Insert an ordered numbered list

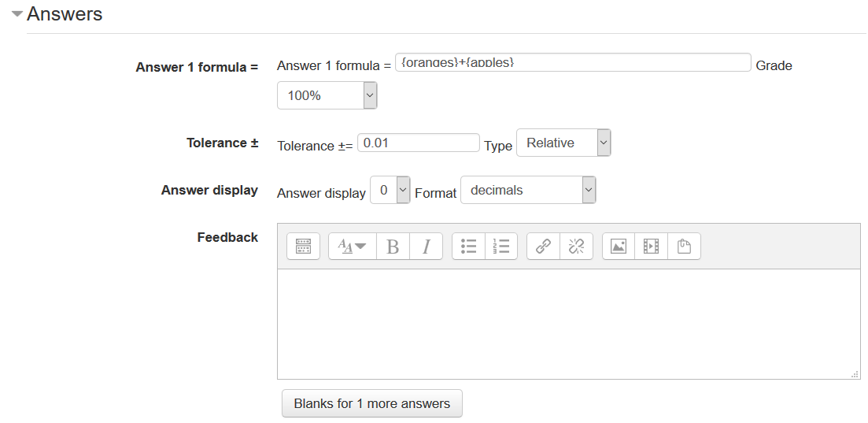tap(500, 247)
